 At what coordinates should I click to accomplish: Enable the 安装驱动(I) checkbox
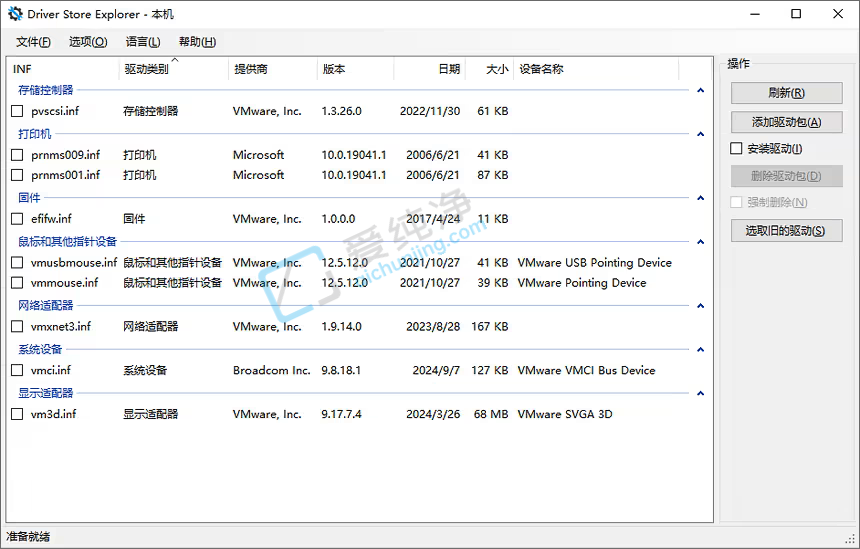pos(737,149)
